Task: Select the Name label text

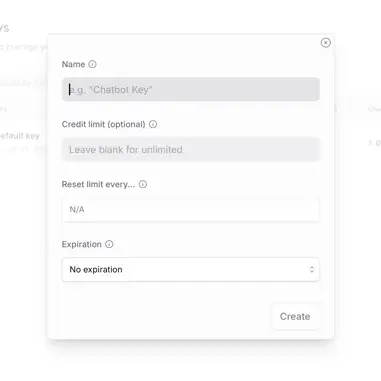Action: click(73, 64)
